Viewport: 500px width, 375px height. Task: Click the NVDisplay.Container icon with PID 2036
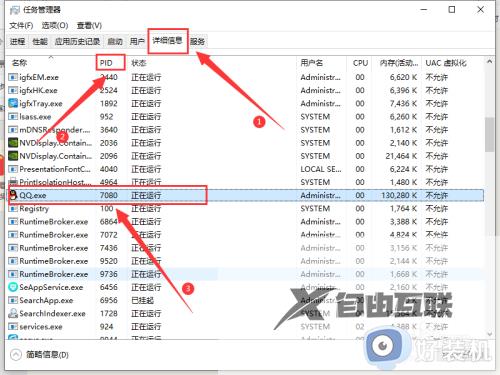[x=13, y=143]
